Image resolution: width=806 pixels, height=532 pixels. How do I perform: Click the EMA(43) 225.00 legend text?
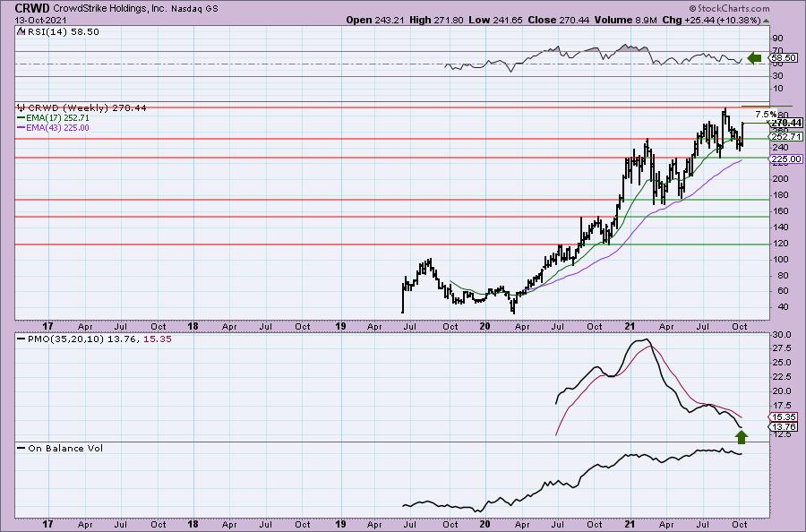point(57,127)
